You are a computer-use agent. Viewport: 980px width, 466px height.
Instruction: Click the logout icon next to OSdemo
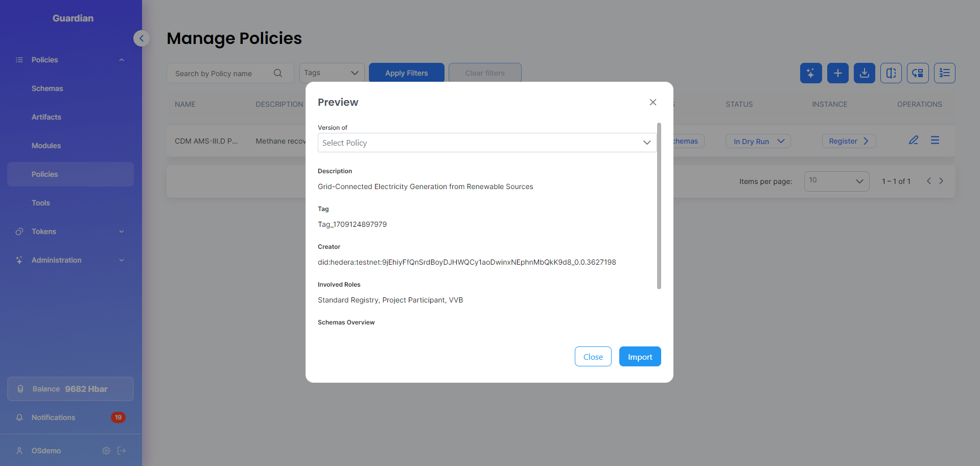122,451
